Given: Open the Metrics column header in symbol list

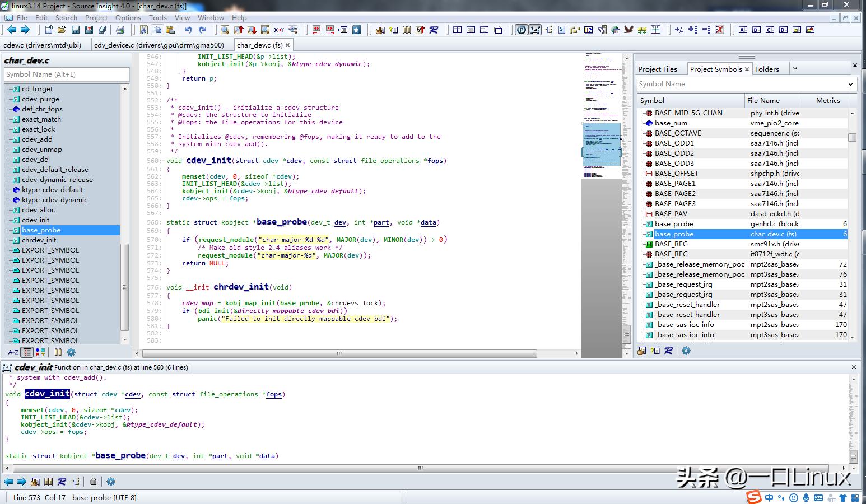Looking at the screenshot, I should (x=827, y=100).
